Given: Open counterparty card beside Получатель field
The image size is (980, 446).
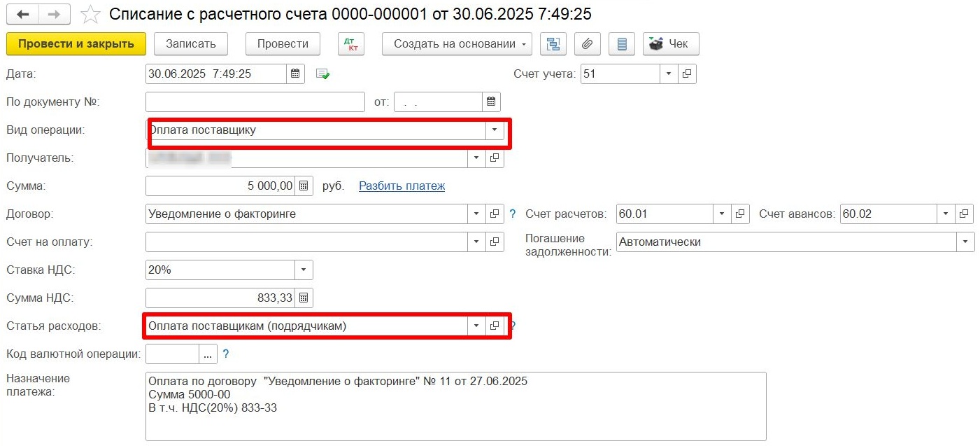Looking at the screenshot, I should tap(494, 158).
